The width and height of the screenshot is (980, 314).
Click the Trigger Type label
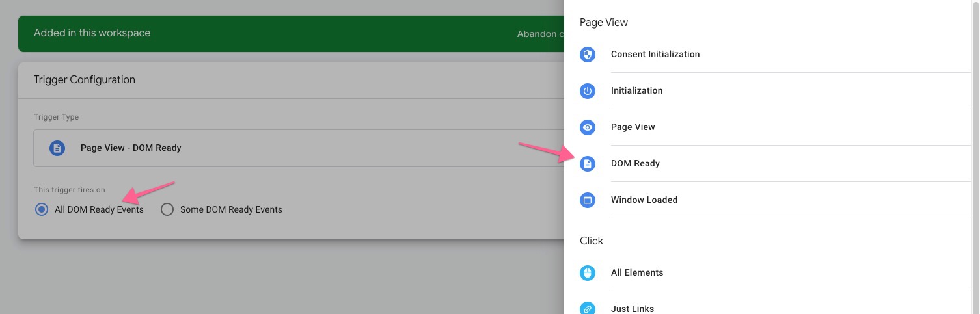pos(57,118)
